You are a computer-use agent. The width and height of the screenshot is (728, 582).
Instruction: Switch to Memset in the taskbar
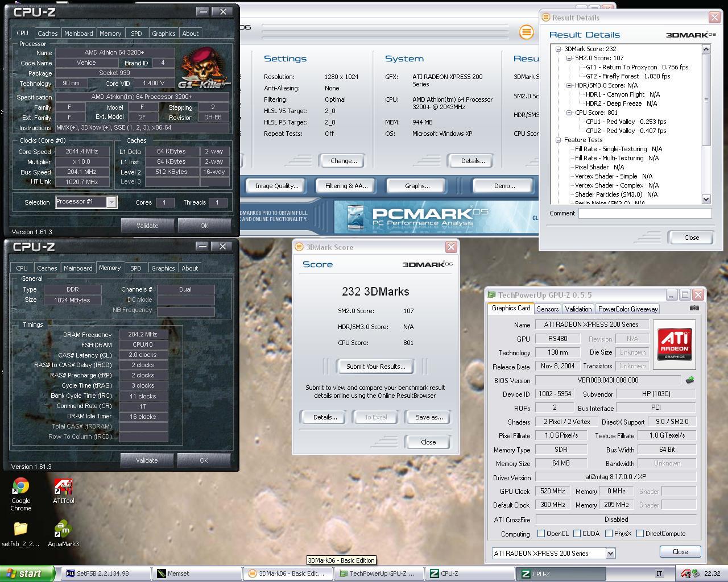(197, 573)
